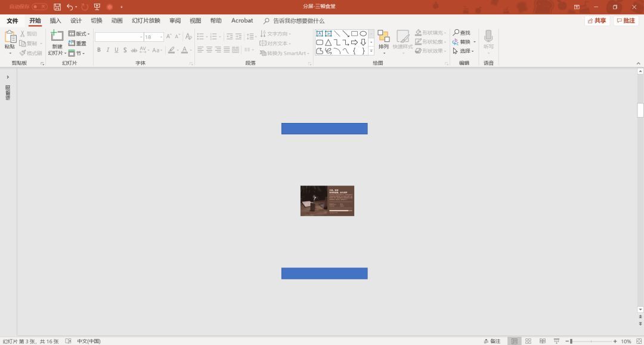Image resolution: width=644 pixels, height=345 pixels.
Task: Click the Save icon in the title bar
Action: pos(57,7)
